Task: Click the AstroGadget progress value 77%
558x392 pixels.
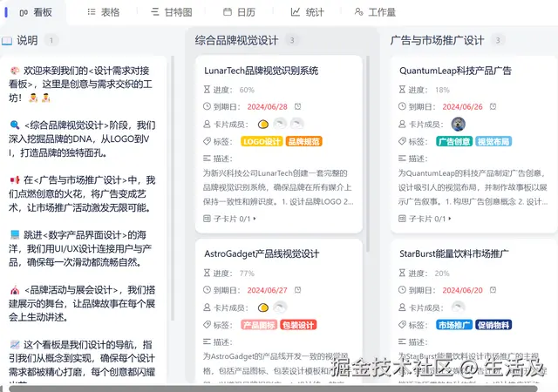Action: pyautogui.click(x=247, y=274)
